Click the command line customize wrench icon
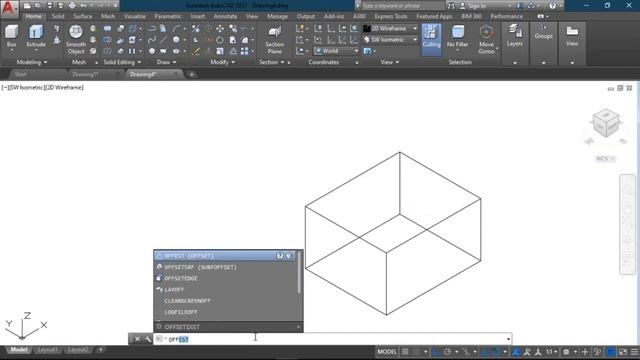Image resolution: width=640 pixels, height=360 pixels. pyautogui.click(x=148, y=339)
